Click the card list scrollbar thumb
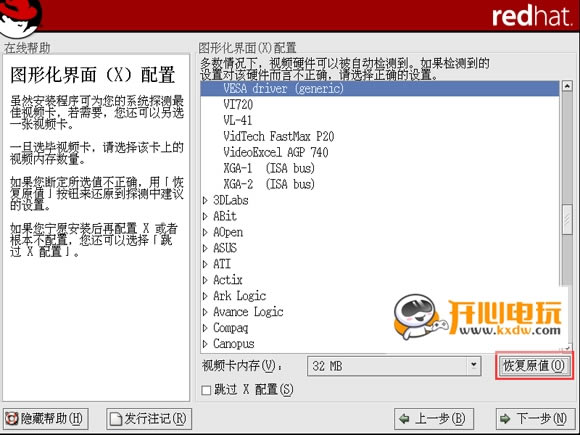 567,220
